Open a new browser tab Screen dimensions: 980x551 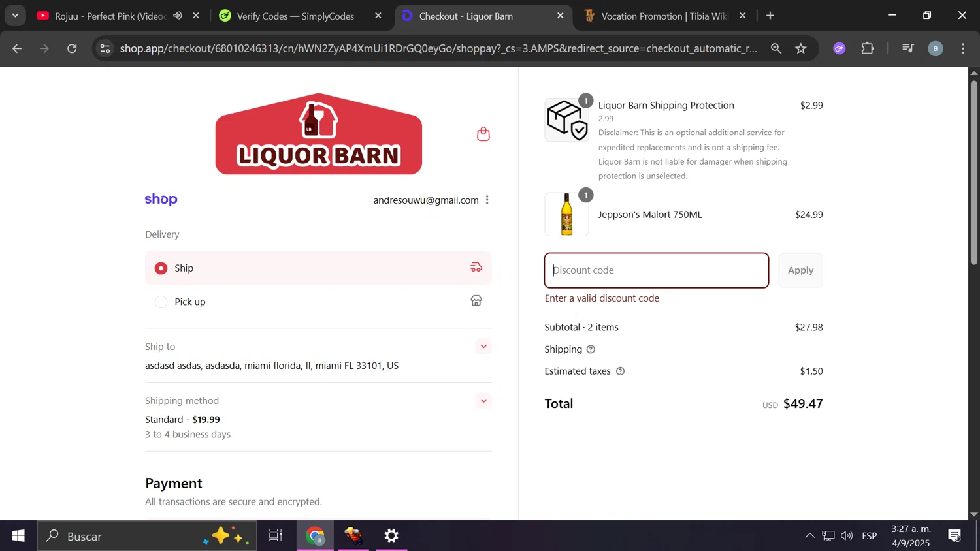[770, 16]
